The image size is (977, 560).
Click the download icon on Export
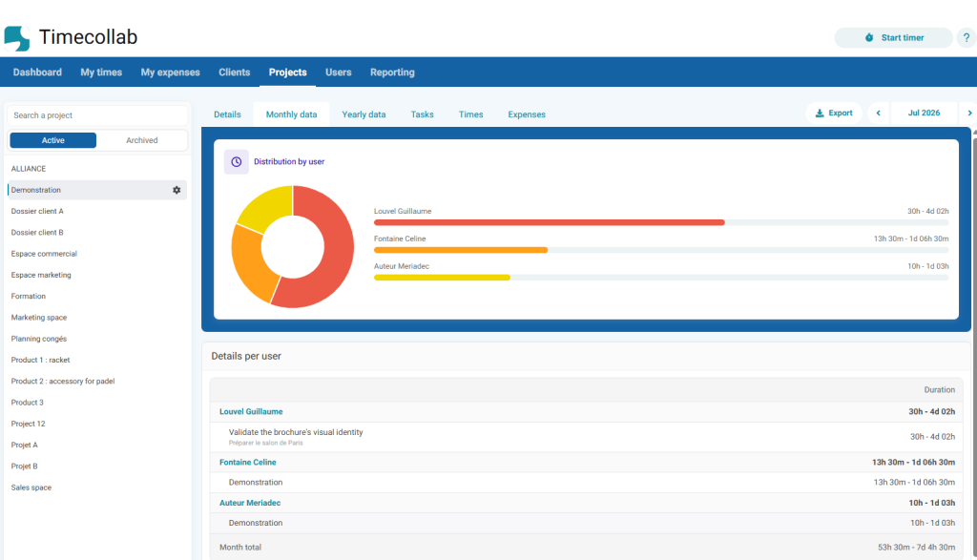click(x=820, y=114)
